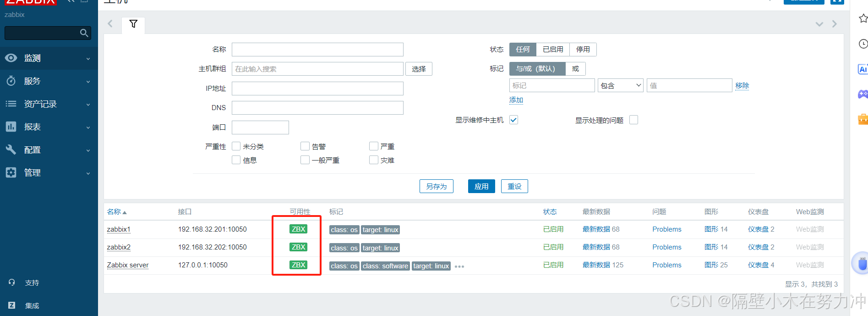Image resolution: width=868 pixels, height=316 pixels.
Task: Click the tag 值 input field
Action: (689, 85)
